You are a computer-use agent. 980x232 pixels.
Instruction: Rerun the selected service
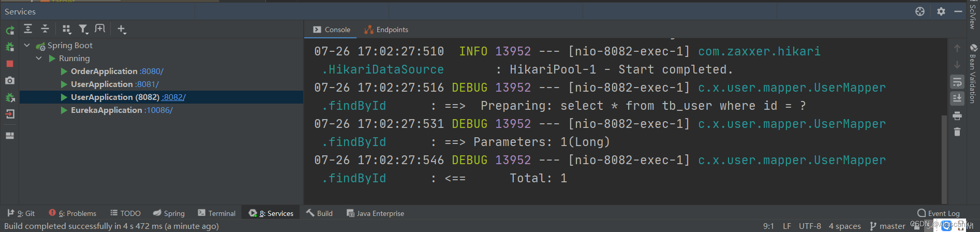(x=10, y=31)
